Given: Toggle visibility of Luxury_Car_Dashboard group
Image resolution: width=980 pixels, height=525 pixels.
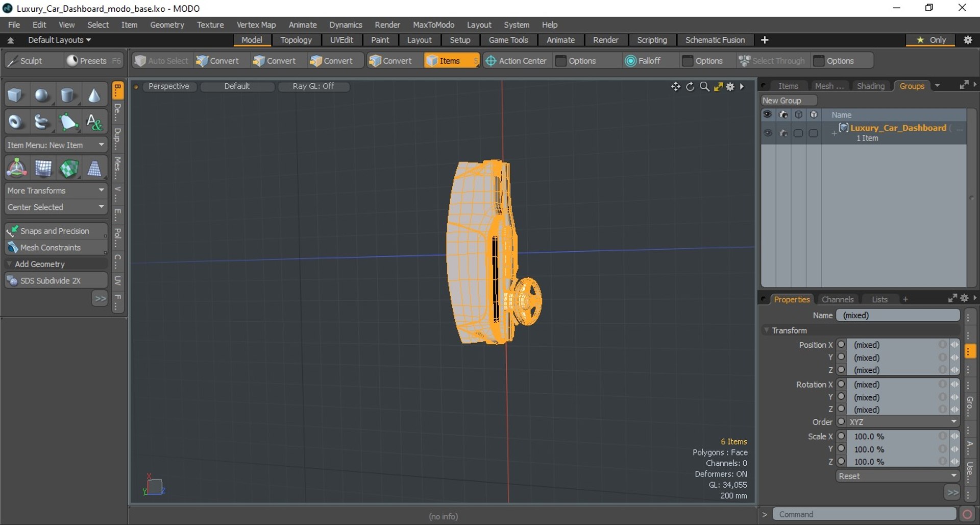Looking at the screenshot, I should pyautogui.click(x=768, y=133).
